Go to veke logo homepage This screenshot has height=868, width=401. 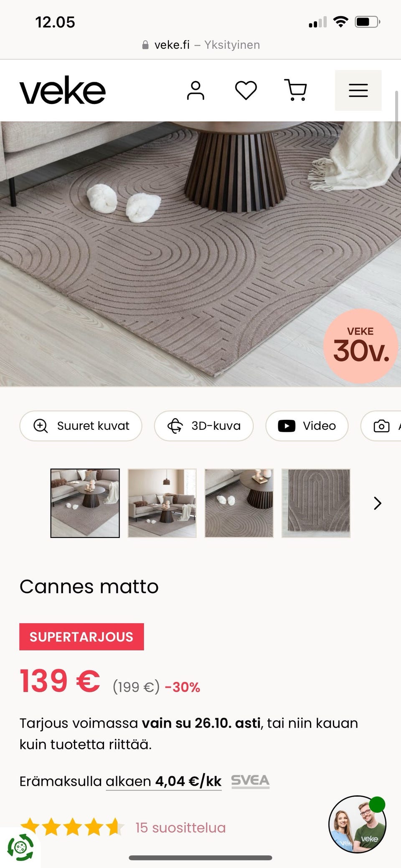click(63, 90)
